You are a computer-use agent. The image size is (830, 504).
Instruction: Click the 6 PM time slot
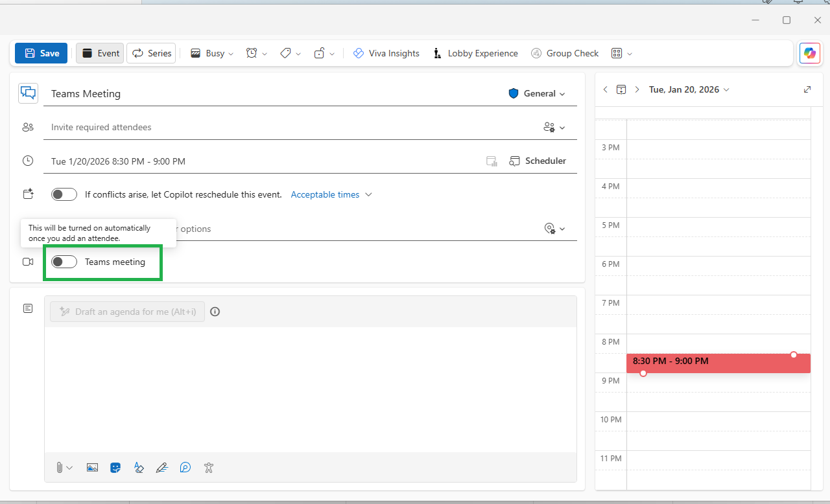(718, 266)
